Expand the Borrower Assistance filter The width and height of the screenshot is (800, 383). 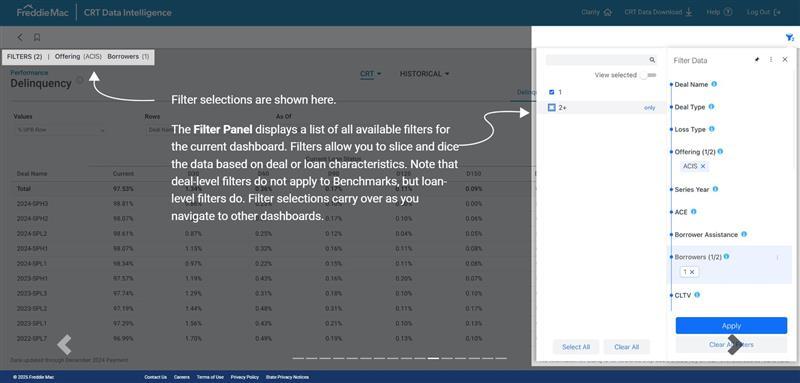coord(706,235)
